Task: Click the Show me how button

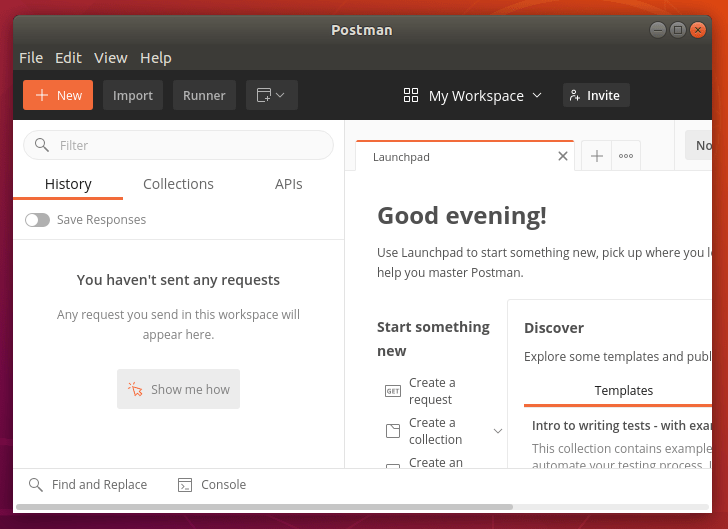Action: [x=178, y=389]
